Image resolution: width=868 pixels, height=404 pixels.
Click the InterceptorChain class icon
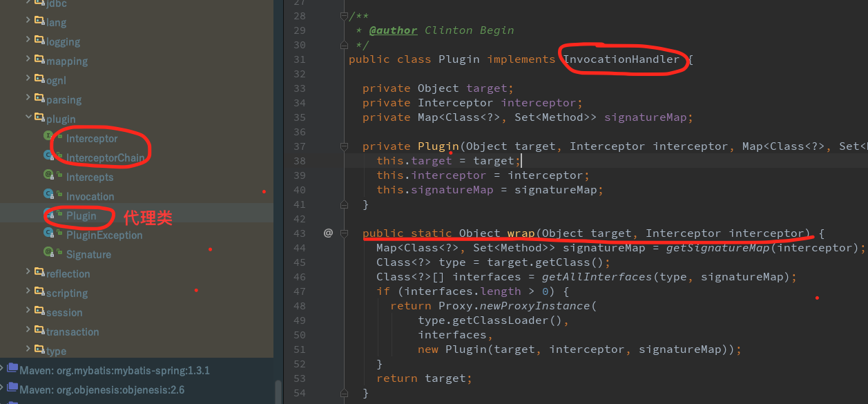(48, 157)
